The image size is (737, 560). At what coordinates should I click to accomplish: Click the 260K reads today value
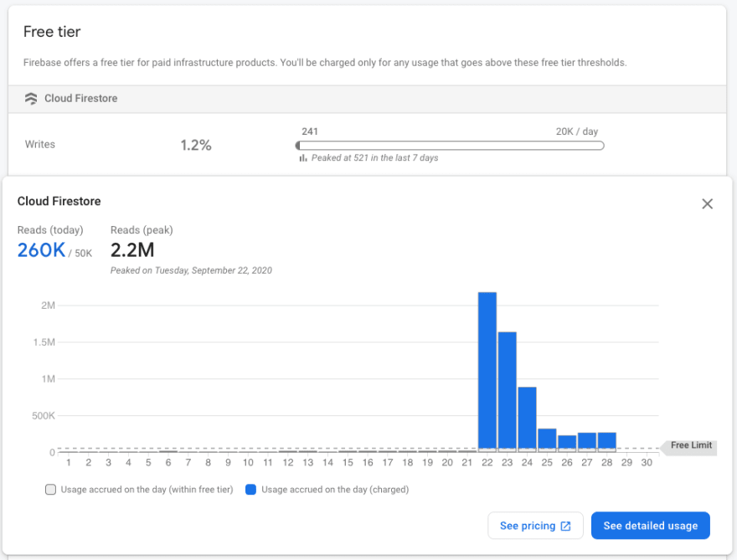41,250
